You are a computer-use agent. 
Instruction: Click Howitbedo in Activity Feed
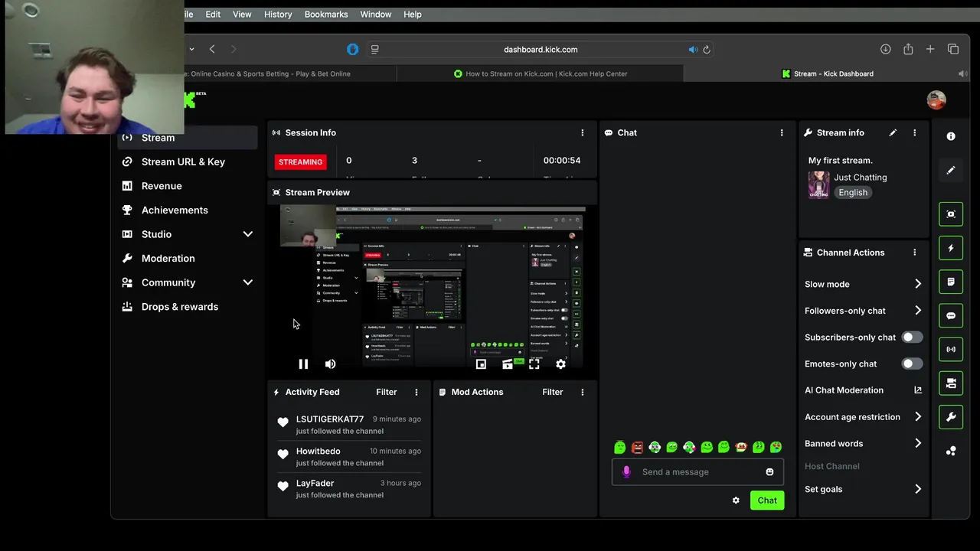(x=318, y=452)
